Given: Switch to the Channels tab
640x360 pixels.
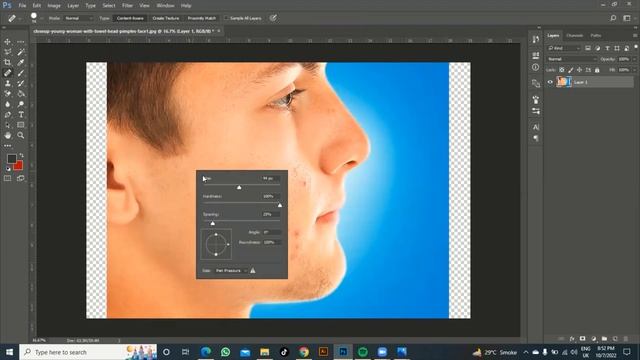Looking at the screenshot, I should tap(575, 36).
